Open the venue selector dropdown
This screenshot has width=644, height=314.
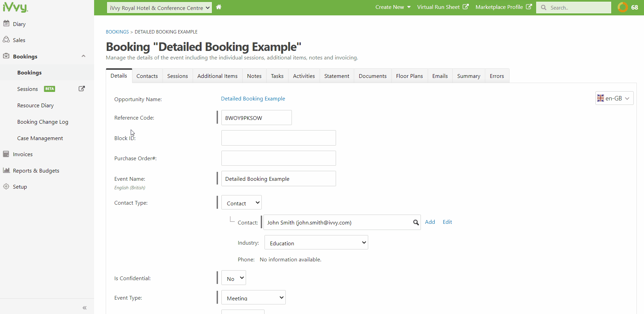[x=159, y=8]
